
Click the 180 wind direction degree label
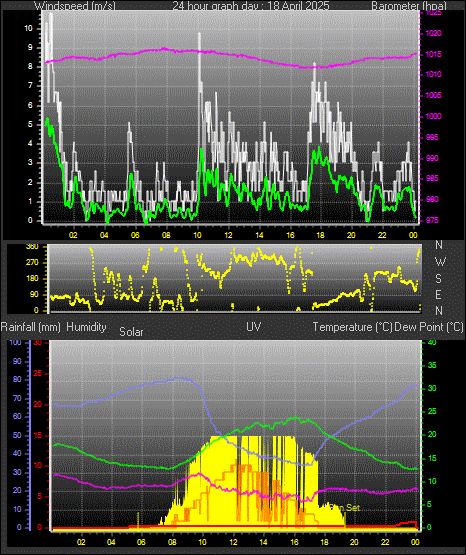33,279
